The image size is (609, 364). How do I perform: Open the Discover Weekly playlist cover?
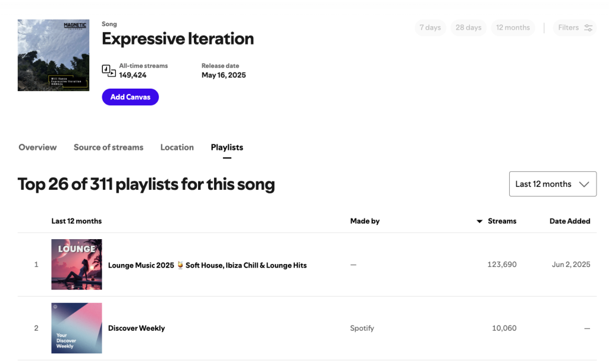(77, 328)
